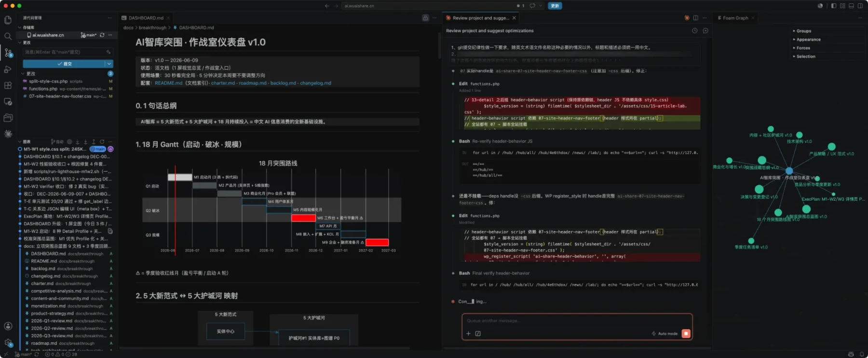Toggle the lock icon on the DASHBOARD.md editor group

click(x=425, y=18)
